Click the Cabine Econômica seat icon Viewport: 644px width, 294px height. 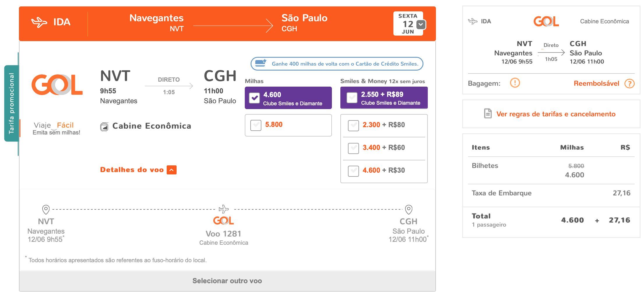pyautogui.click(x=104, y=127)
